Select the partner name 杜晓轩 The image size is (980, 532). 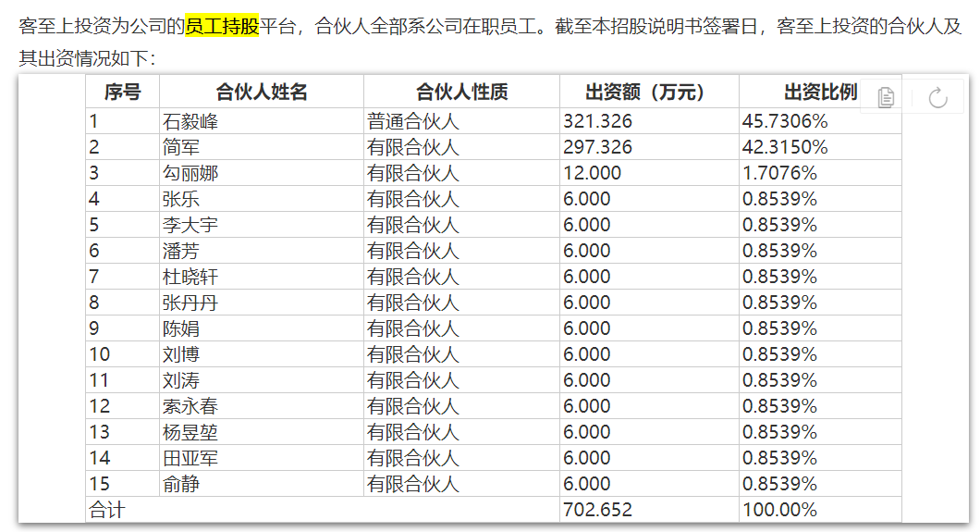[190, 277]
